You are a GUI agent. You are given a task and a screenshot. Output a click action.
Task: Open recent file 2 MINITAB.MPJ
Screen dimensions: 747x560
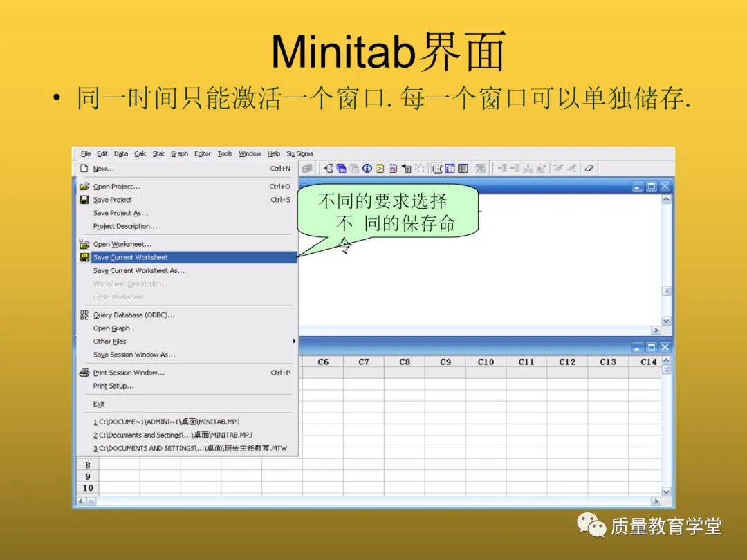point(186,436)
